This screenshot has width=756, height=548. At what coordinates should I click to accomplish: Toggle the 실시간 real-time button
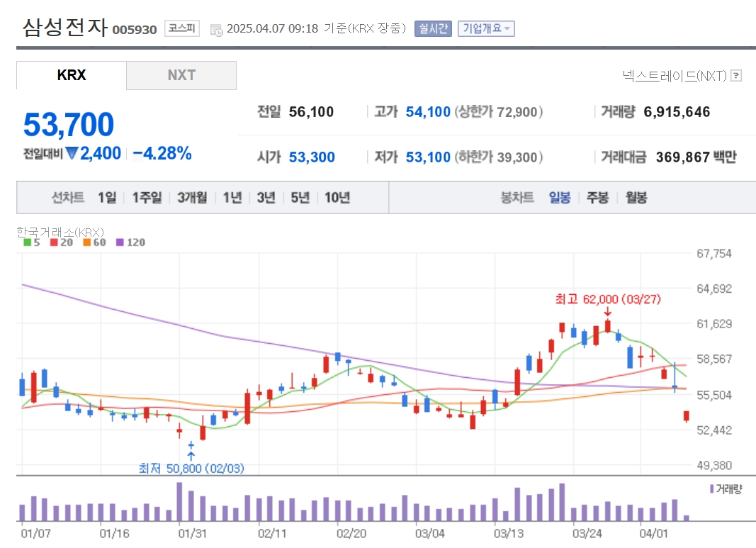433,28
